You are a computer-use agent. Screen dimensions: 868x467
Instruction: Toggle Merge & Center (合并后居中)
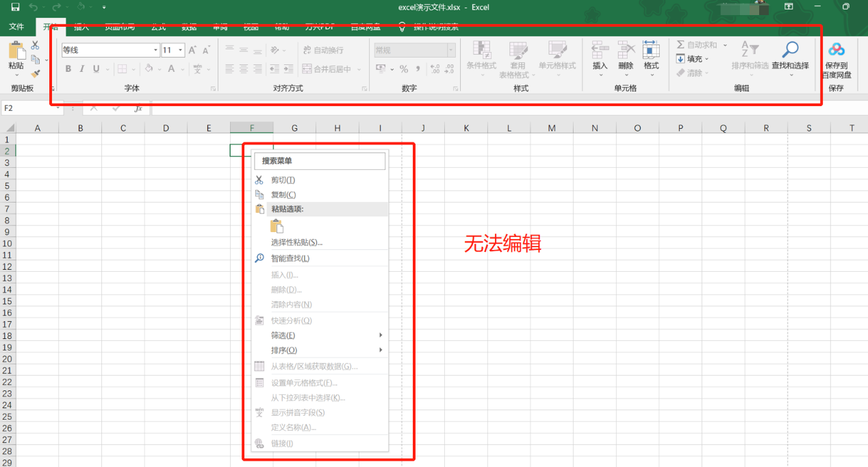pos(327,69)
